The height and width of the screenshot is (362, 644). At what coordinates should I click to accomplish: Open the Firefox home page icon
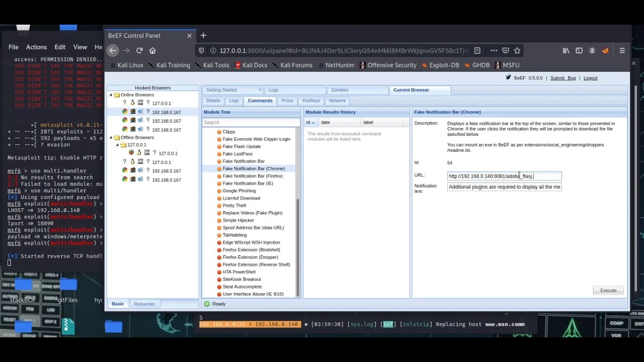pyautogui.click(x=152, y=50)
